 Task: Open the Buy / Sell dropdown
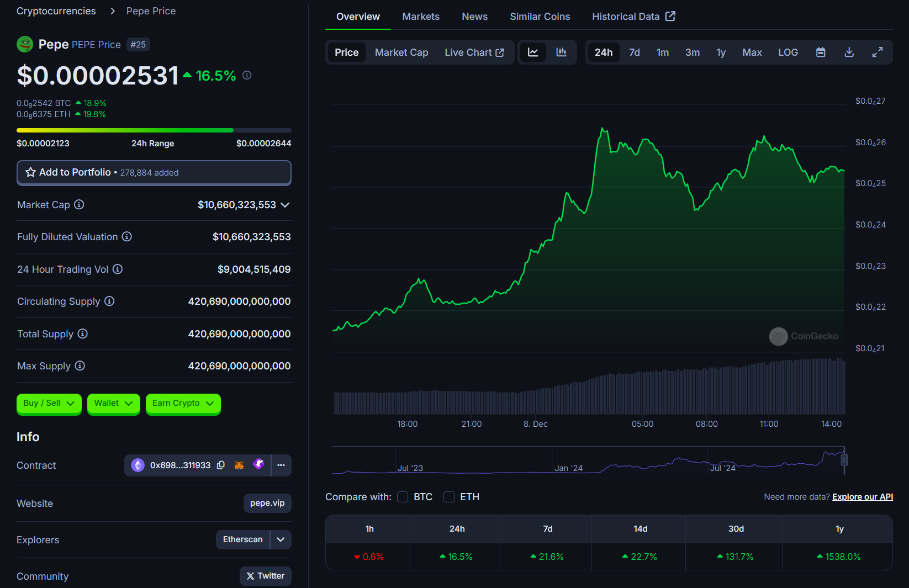coord(49,403)
